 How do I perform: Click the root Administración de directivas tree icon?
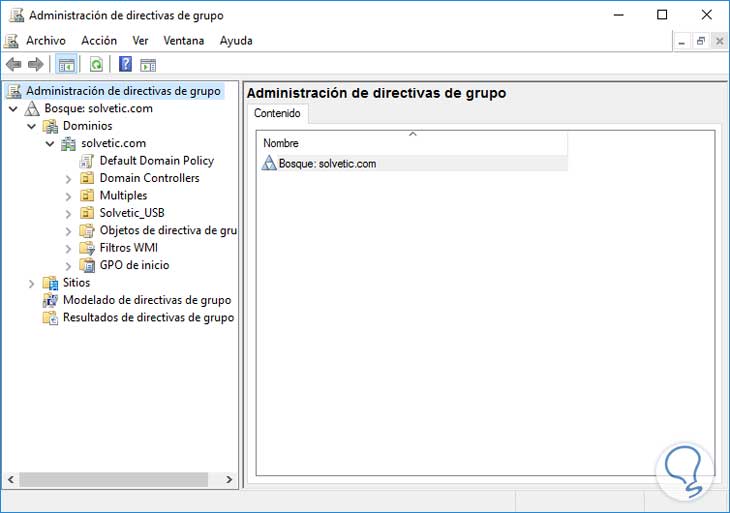pos(14,91)
